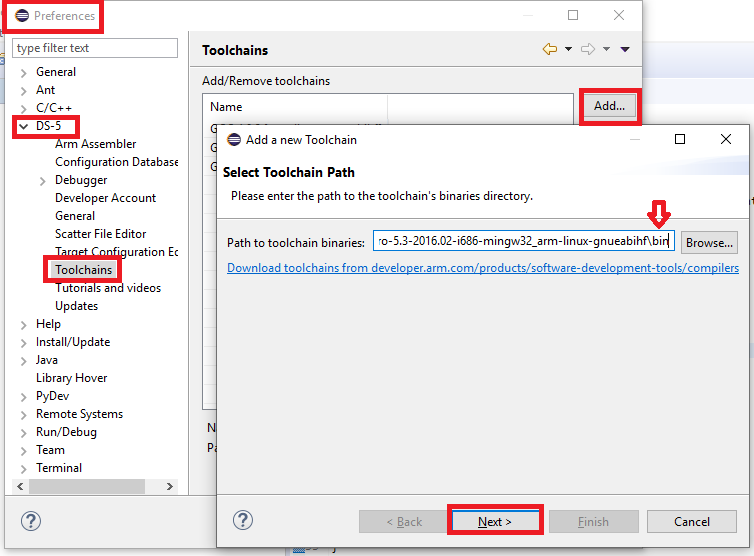
Task: Expand the PyDev preferences node
Action: point(24,397)
